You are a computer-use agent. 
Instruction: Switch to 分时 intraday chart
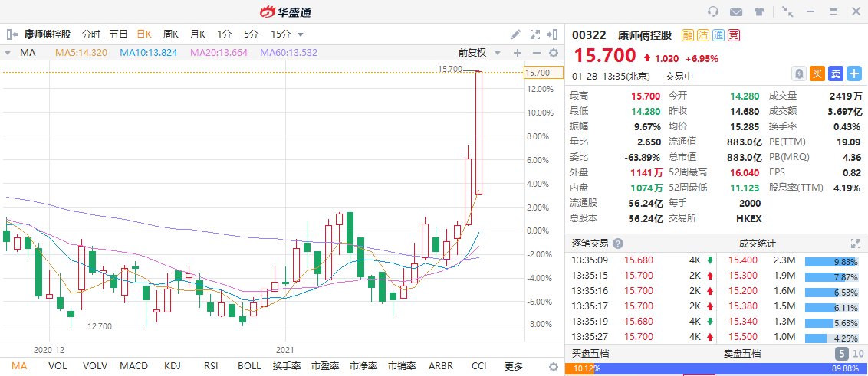[x=91, y=34]
